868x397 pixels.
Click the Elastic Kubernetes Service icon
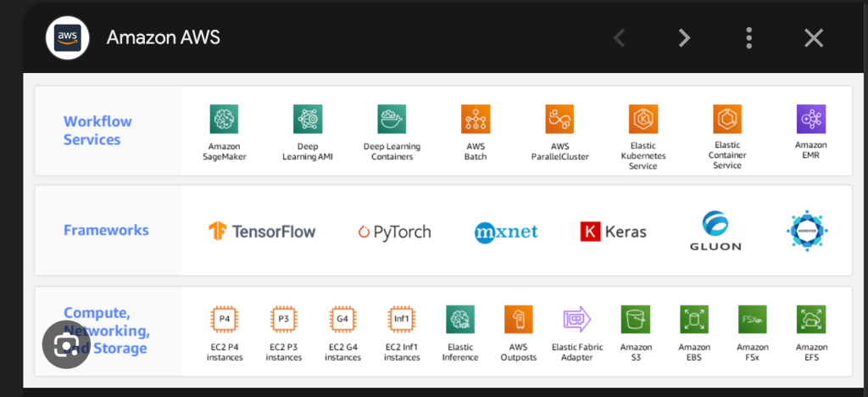tap(643, 119)
